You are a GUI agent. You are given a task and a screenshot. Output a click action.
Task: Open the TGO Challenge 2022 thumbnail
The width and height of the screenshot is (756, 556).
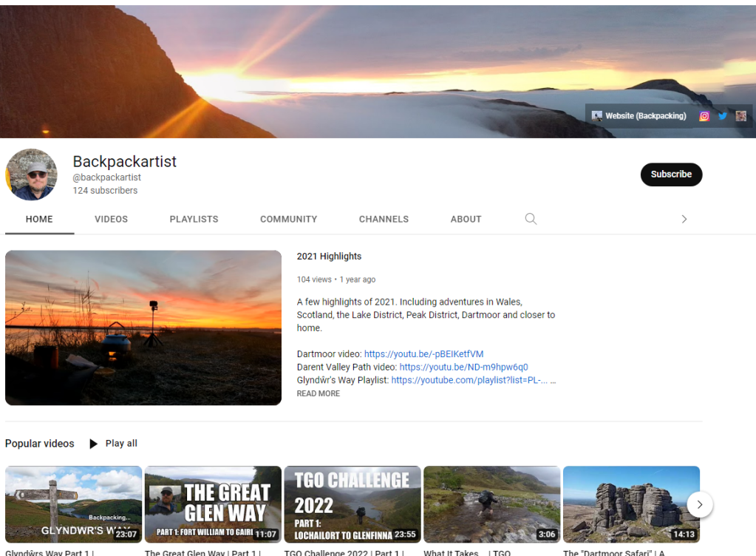click(x=353, y=504)
